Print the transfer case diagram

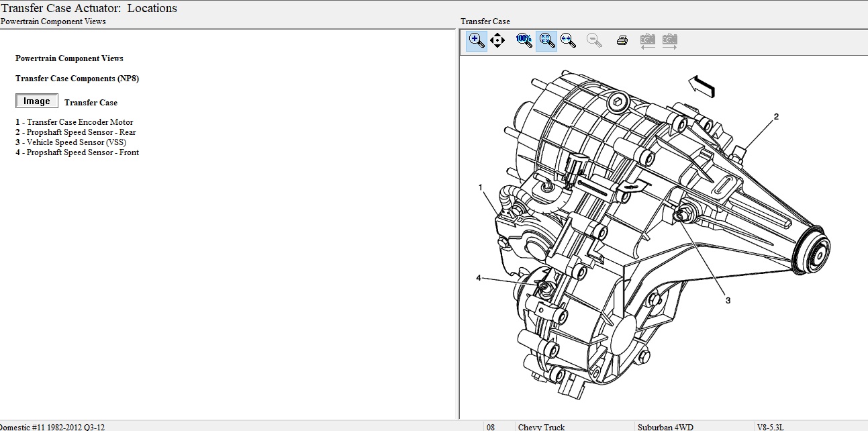(x=622, y=40)
